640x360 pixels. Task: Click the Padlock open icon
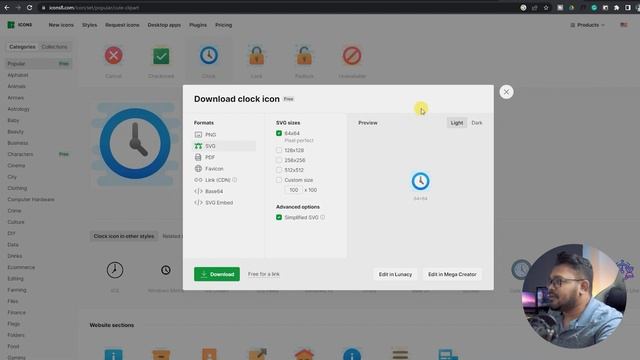pos(304,56)
